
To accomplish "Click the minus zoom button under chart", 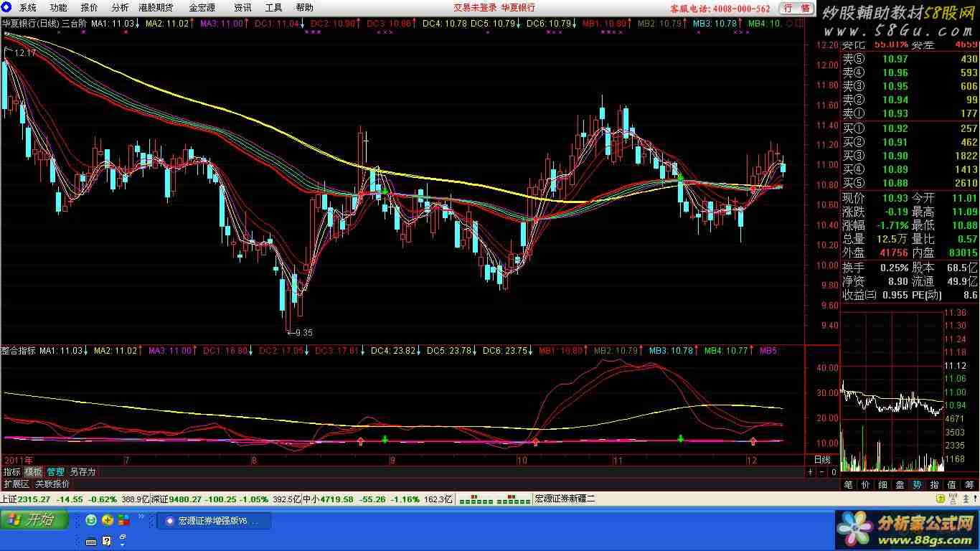I will [x=821, y=472].
